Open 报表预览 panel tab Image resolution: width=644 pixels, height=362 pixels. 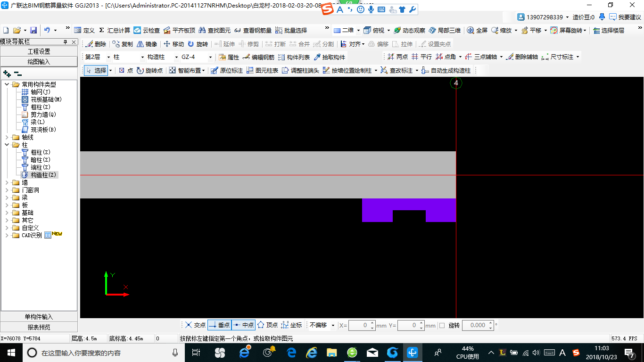click(x=39, y=327)
